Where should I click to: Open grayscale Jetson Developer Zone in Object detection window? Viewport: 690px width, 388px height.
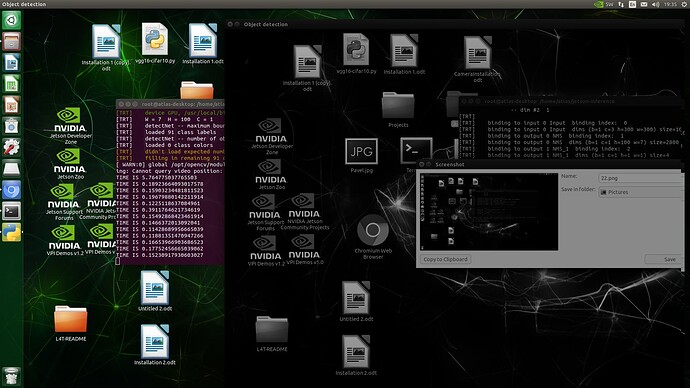[272, 136]
